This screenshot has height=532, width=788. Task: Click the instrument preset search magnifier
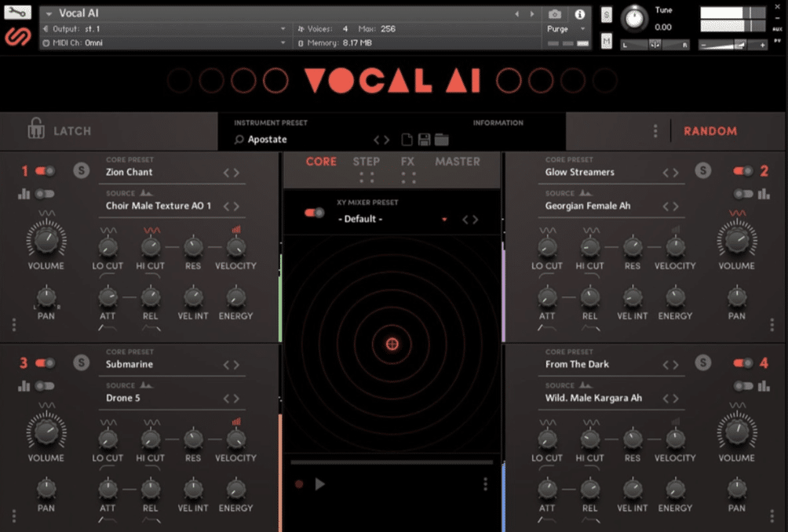239,140
